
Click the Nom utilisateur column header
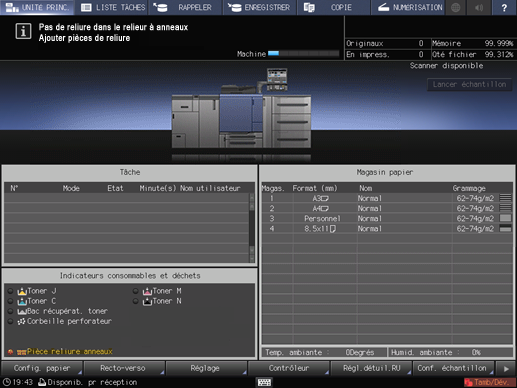point(210,188)
